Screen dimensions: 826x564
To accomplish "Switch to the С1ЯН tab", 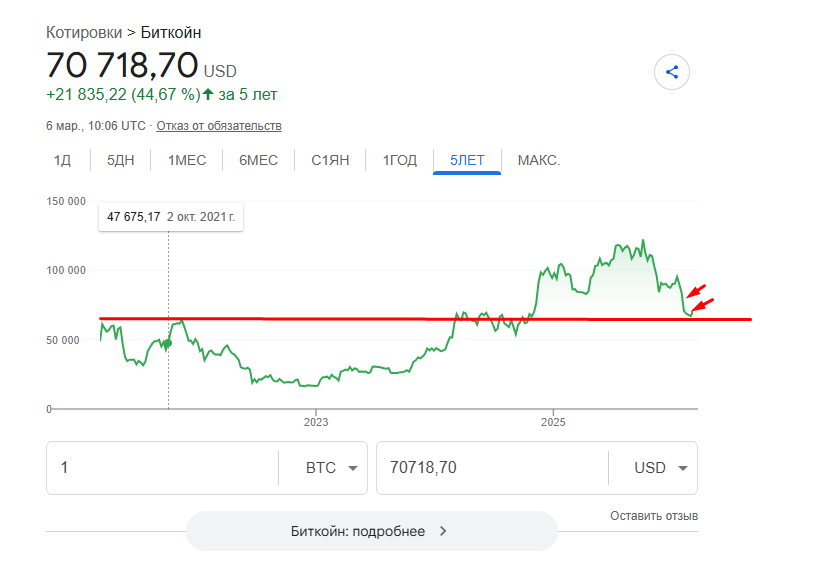I will point(330,160).
